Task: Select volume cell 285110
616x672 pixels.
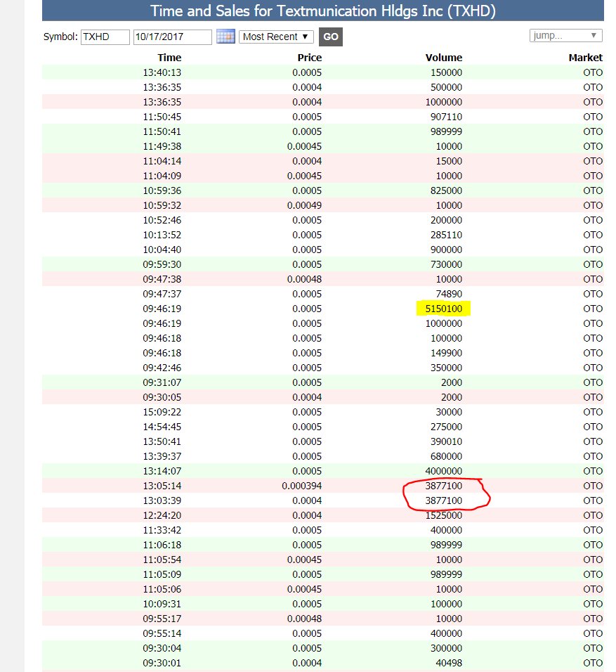Action: coord(446,235)
